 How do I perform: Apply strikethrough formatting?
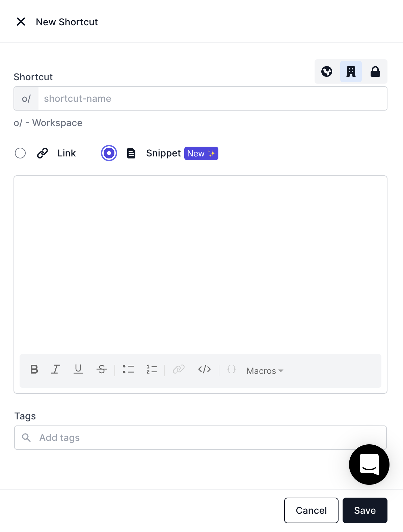coord(101,370)
